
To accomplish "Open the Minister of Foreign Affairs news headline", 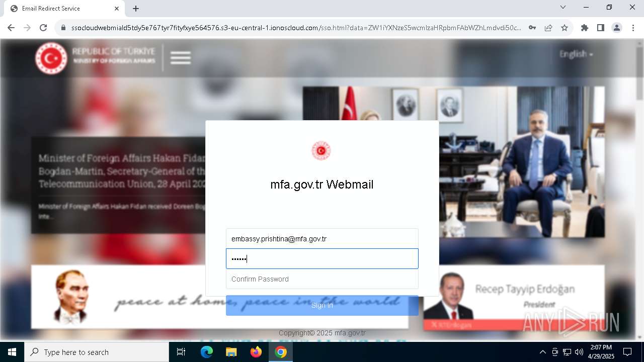I will click(x=122, y=171).
